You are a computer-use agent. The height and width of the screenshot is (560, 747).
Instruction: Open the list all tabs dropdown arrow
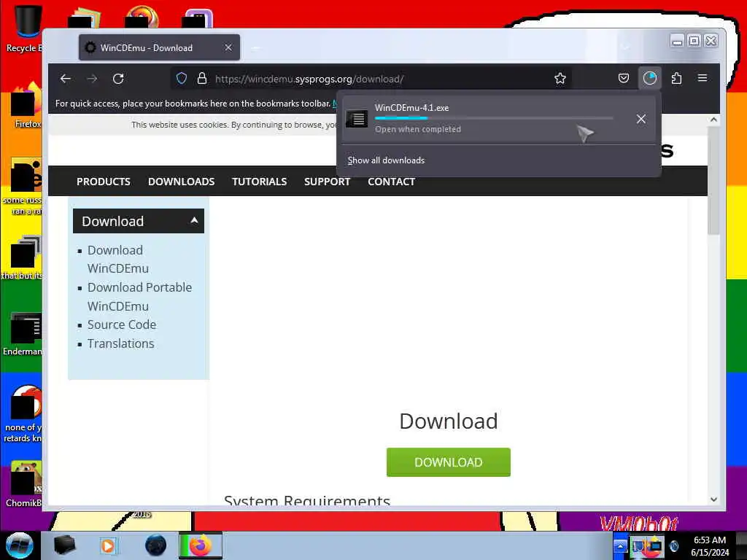click(x=625, y=47)
